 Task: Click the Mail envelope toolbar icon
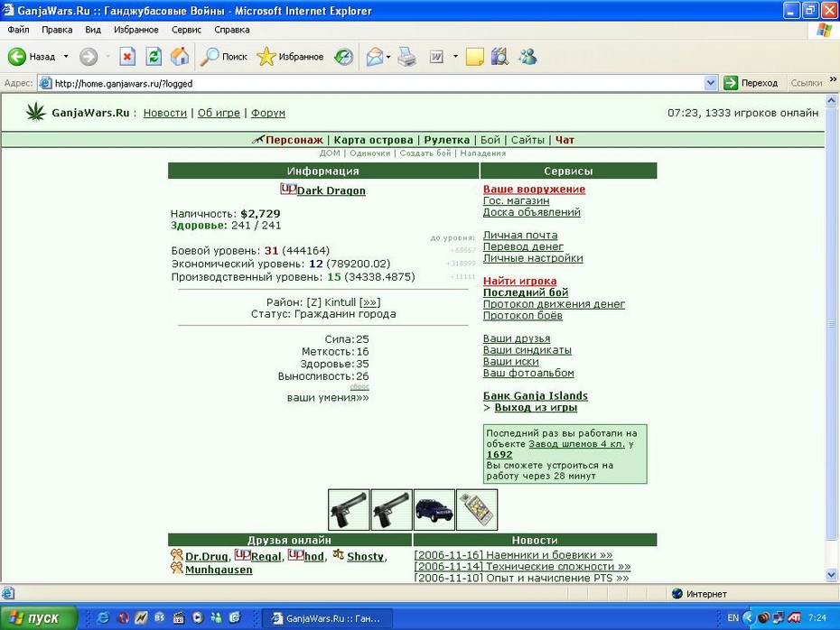click(375, 56)
